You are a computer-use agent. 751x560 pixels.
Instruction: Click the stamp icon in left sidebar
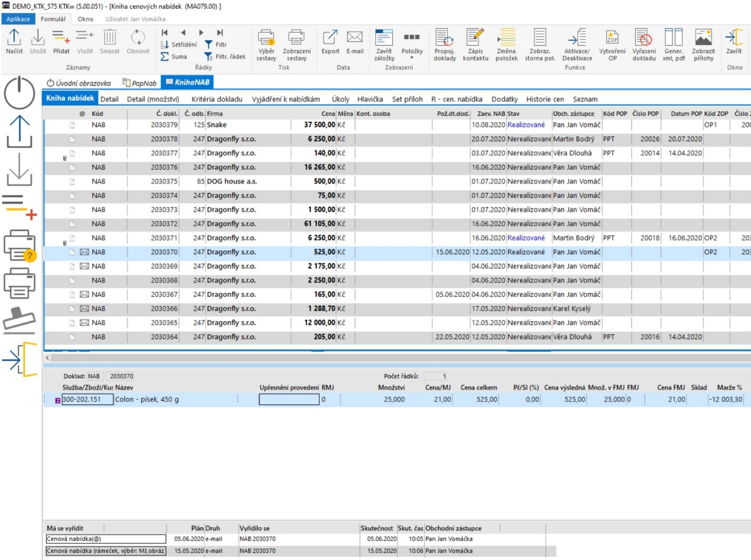[x=19, y=319]
